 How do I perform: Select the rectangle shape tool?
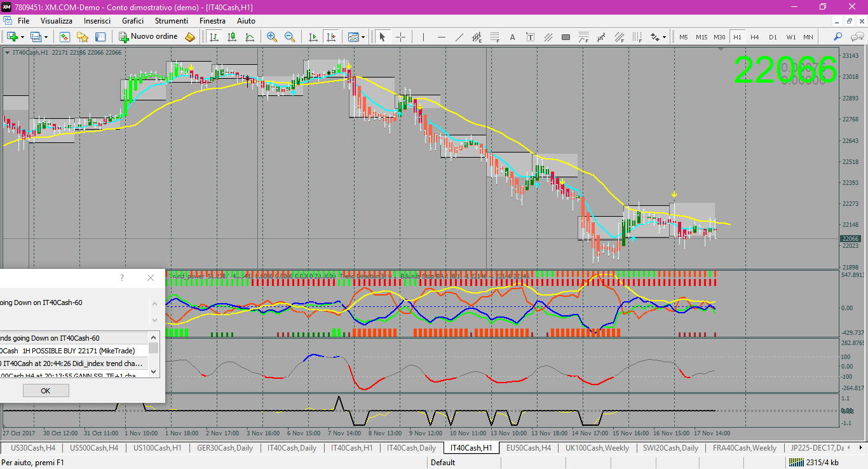[566, 37]
